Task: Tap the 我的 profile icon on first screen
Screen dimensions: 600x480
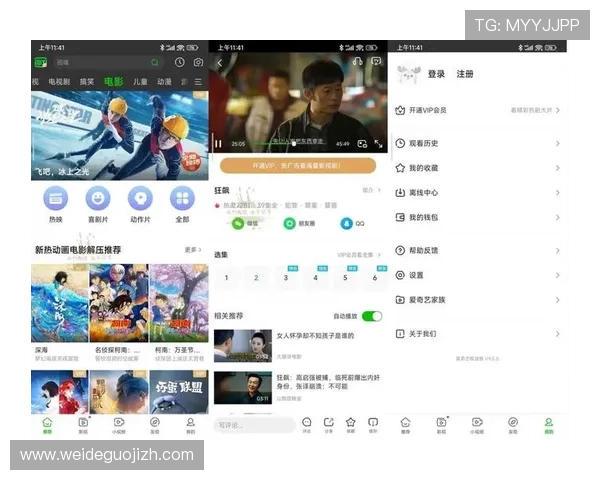Action: coord(191,422)
